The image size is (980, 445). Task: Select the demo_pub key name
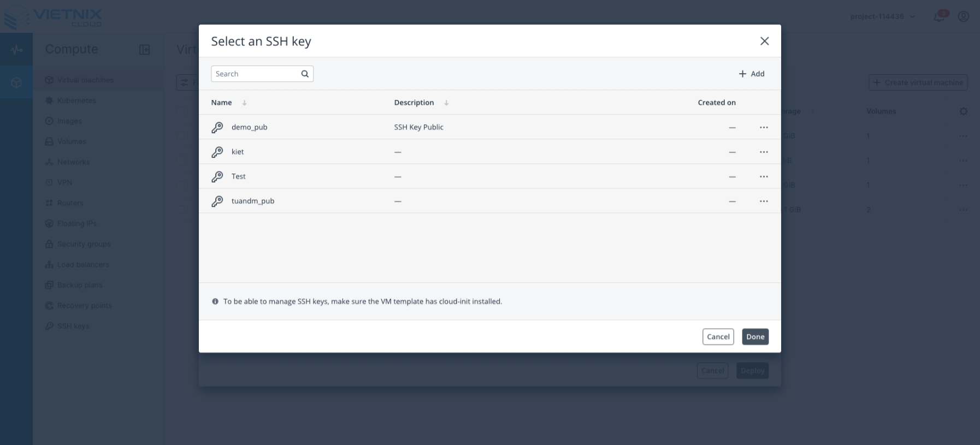249,127
